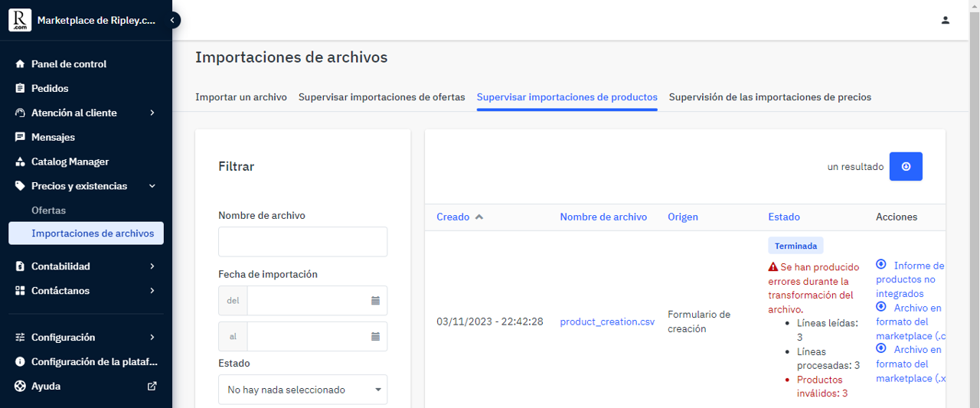Click the 'al' end date input field
The height and width of the screenshot is (408, 980).
[x=306, y=336]
